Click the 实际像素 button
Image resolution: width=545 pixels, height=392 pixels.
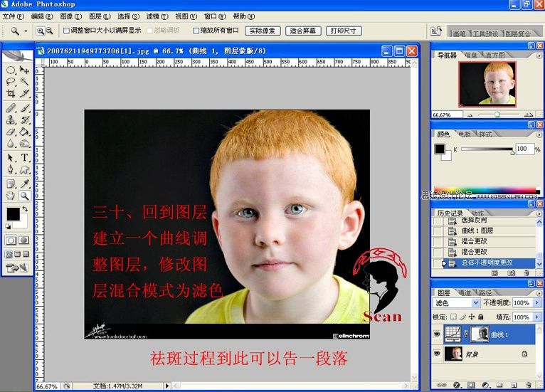click(263, 31)
